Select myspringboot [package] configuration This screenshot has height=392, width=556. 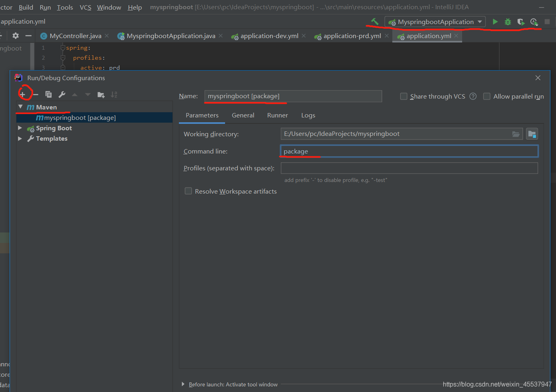(x=94, y=117)
